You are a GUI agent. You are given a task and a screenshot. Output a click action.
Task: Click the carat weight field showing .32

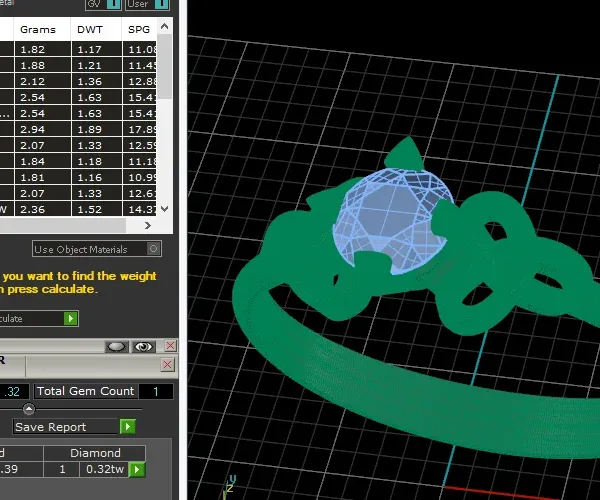click(14, 391)
